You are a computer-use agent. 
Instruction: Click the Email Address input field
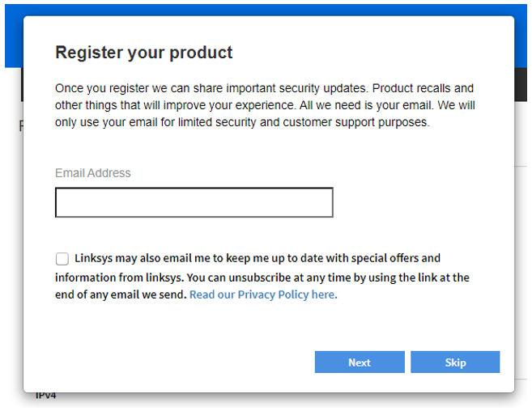[x=194, y=202]
